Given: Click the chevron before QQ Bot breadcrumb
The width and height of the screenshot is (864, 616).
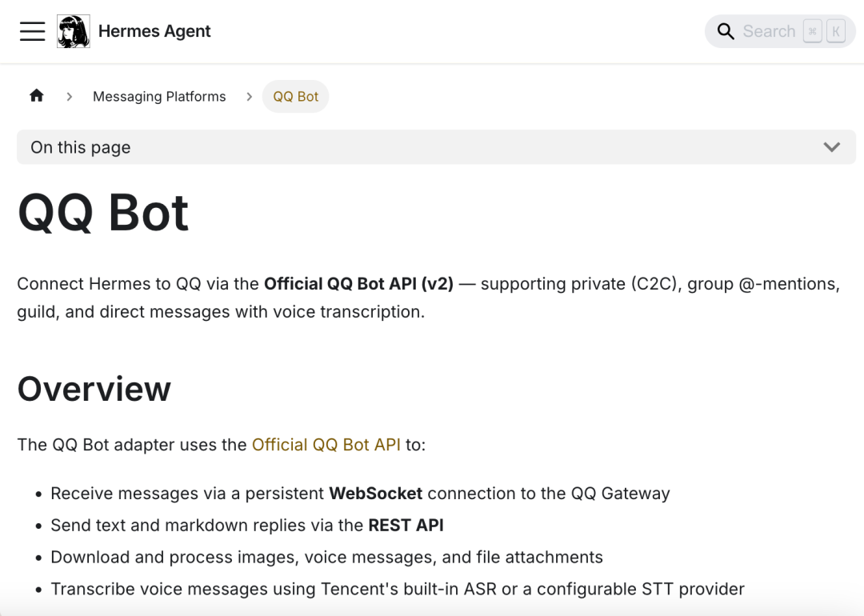Looking at the screenshot, I should [x=249, y=96].
